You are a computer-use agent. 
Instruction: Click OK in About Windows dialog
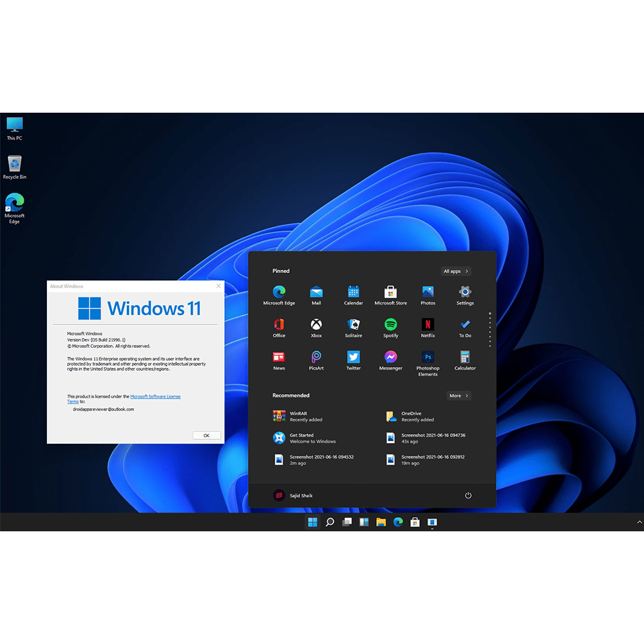point(207,435)
